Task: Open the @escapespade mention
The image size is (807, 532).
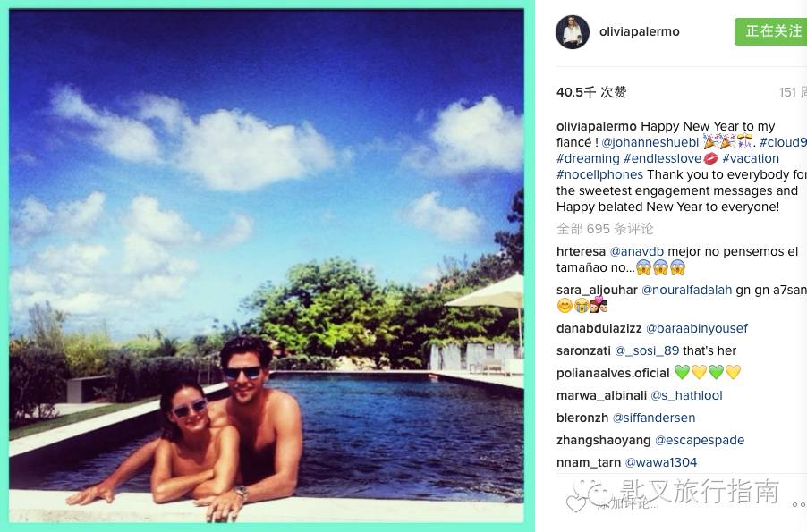Action: [700, 441]
